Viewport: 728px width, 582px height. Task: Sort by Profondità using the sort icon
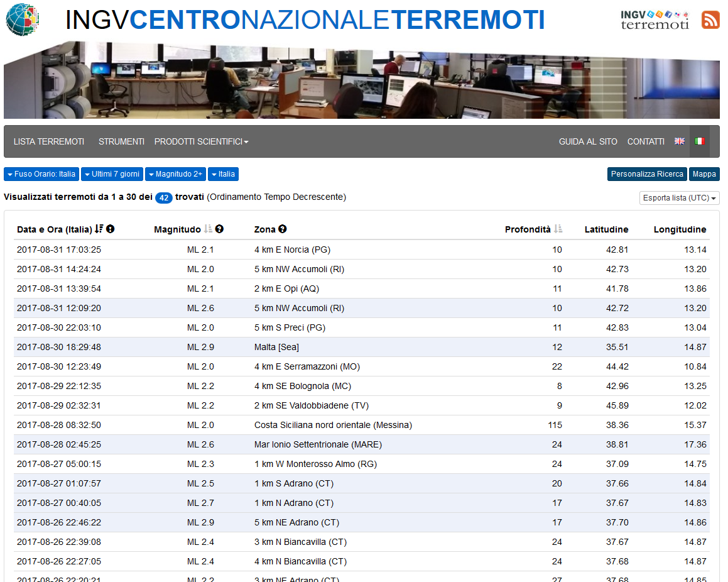click(x=558, y=229)
